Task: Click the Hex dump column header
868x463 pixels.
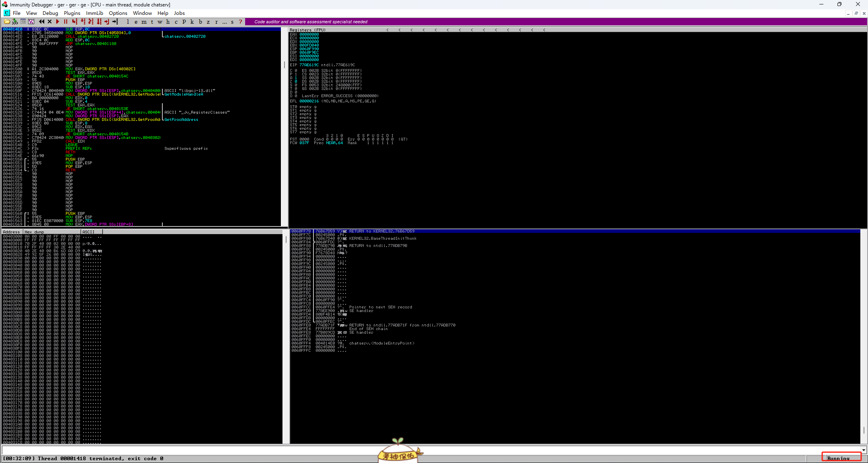Action: [x=52, y=232]
